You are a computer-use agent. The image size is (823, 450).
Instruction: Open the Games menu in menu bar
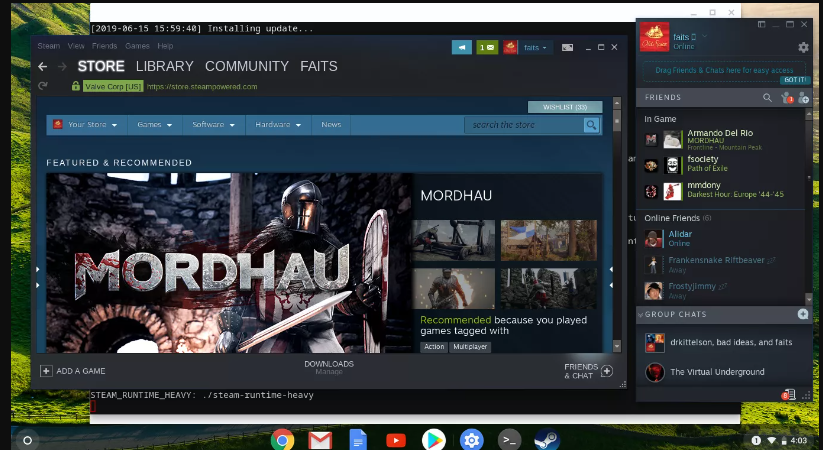pyautogui.click(x=137, y=46)
